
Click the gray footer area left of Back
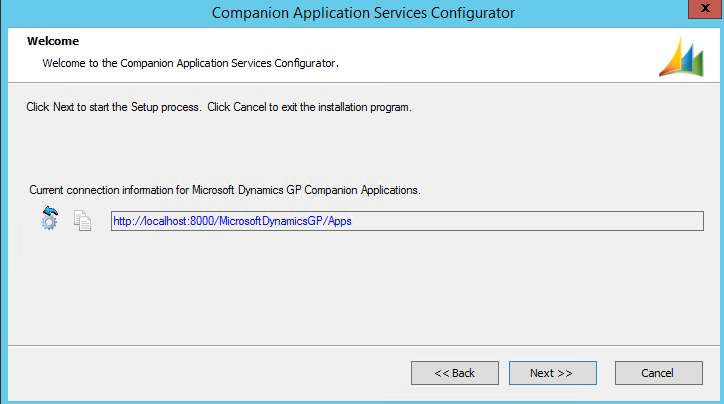click(x=200, y=373)
